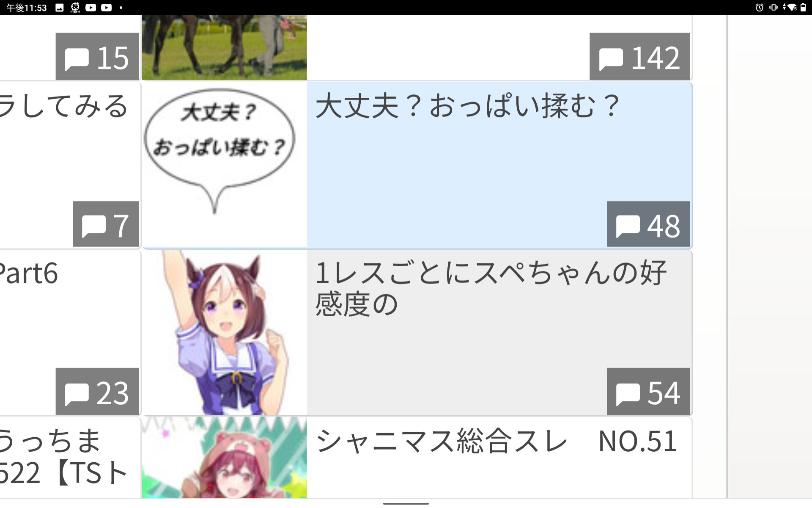Open the Special Week character thumbnail
This screenshot has width=812, height=508.
(225, 333)
